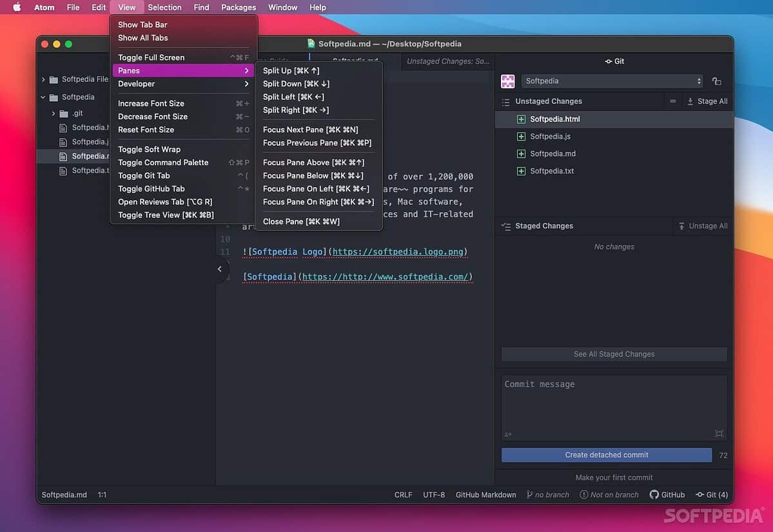
Task: Click the Create detached commit button
Action: click(x=607, y=455)
